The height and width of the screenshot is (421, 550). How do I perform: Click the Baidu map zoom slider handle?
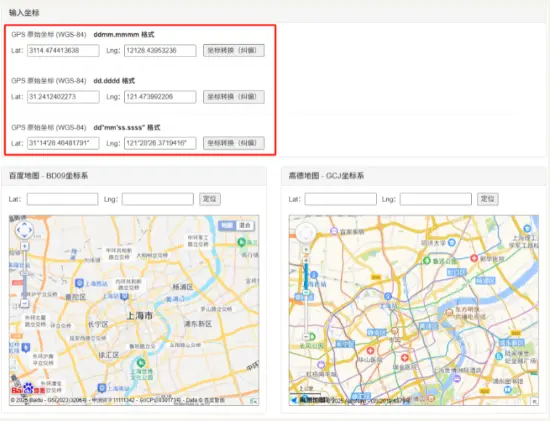[x=25, y=273]
